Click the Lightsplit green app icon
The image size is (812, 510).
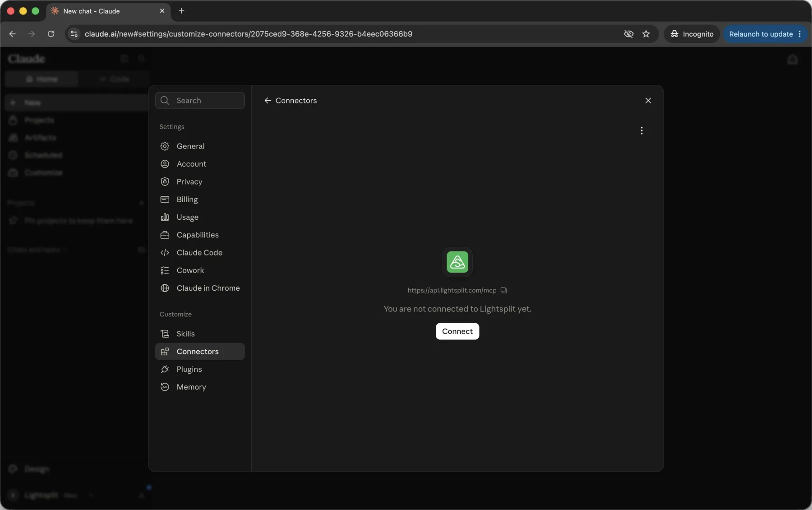click(x=457, y=262)
